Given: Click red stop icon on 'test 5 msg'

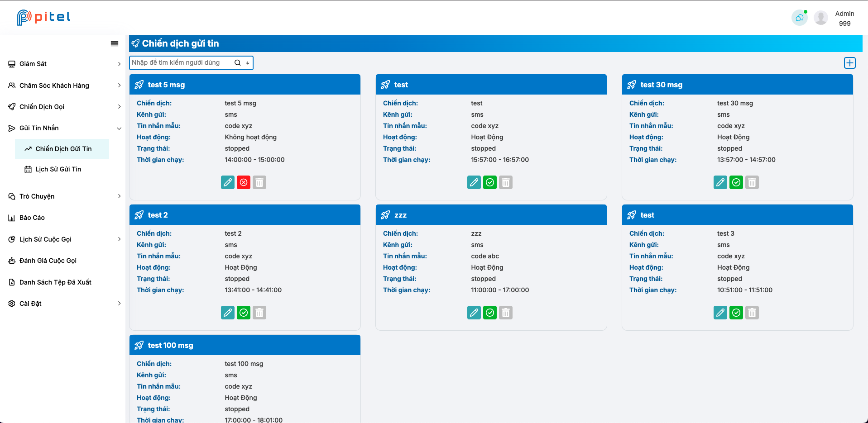Looking at the screenshot, I should click(x=244, y=182).
